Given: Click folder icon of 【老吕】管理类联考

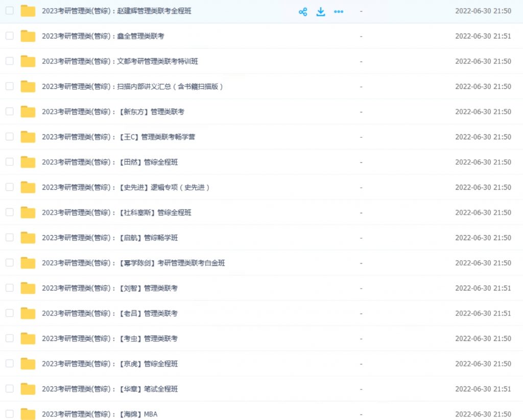Looking at the screenshot, I should [28, 313].
